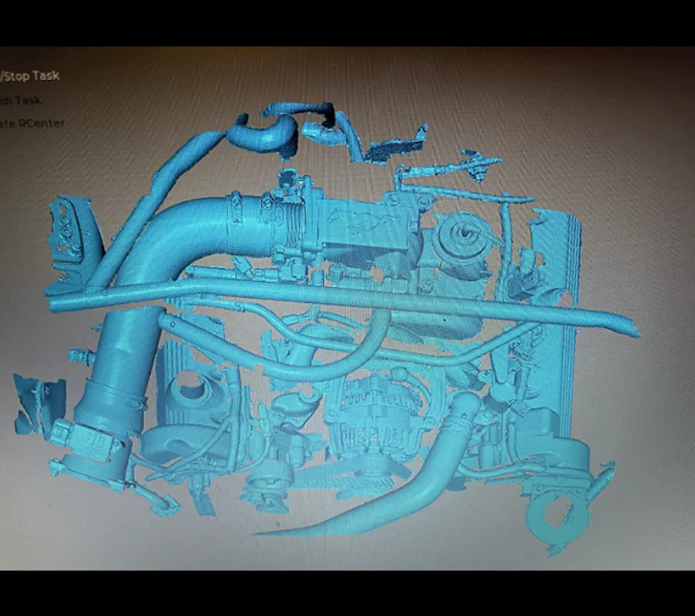The image size is (695, 616).
Task: Click the small fitting at top right
Action: [478, 164]
